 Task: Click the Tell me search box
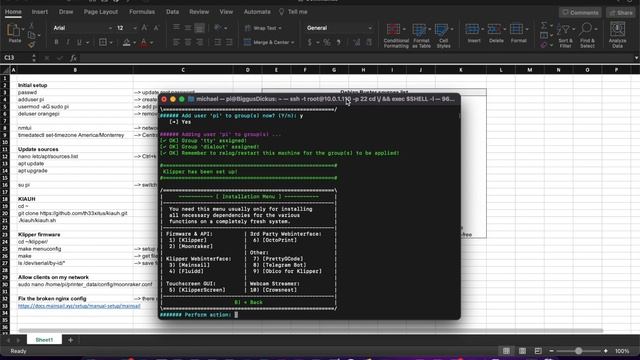[294, 12]
